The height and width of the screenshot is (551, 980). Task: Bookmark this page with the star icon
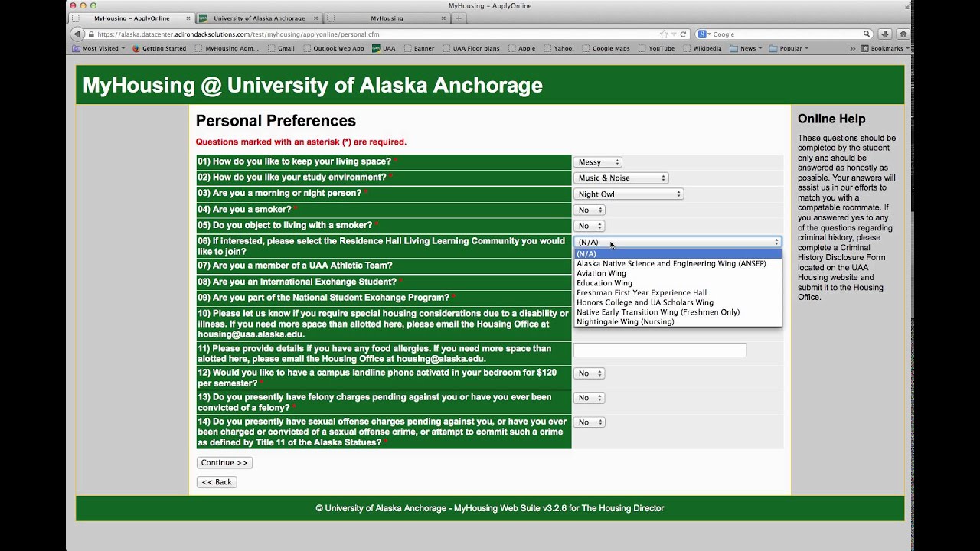(x=664, y=34)
